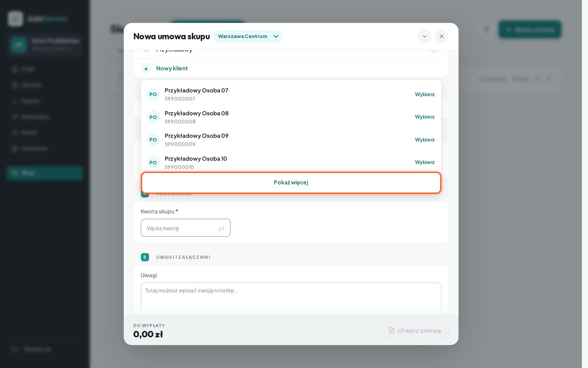Image resolution: width=588 pixels, height=368 pixels.
Task: Close the Nowa umowa skupu dialog
Action: [442, 36]
